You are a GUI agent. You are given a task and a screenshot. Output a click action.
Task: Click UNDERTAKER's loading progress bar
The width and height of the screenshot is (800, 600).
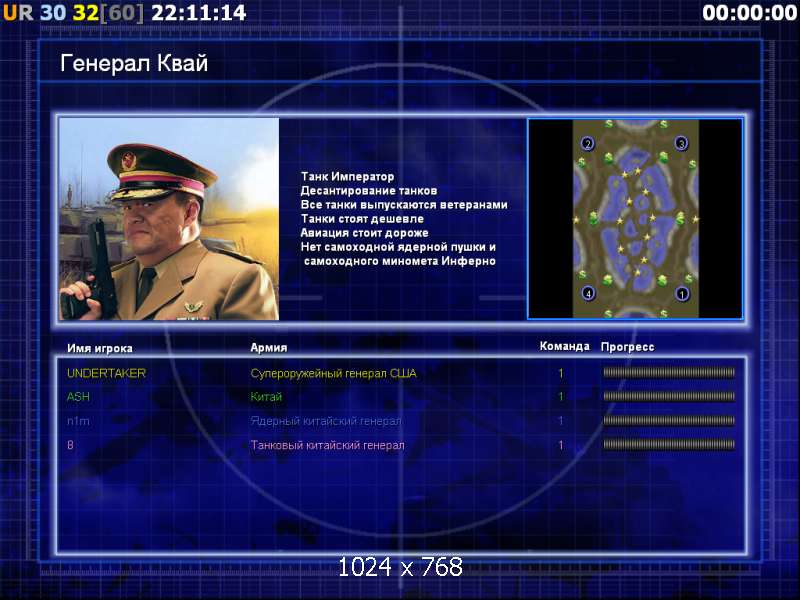tap(669, 373)
